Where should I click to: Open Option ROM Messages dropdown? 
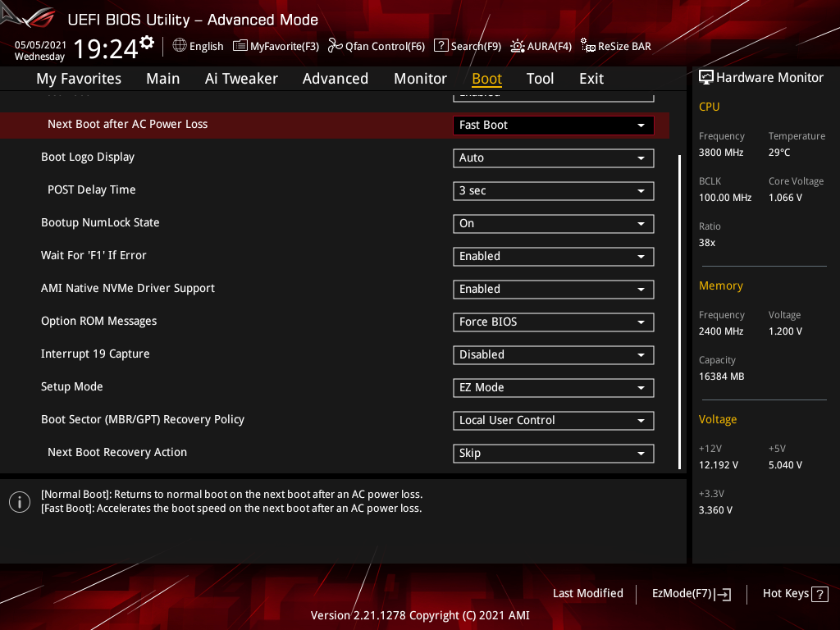tap(554, 322)
